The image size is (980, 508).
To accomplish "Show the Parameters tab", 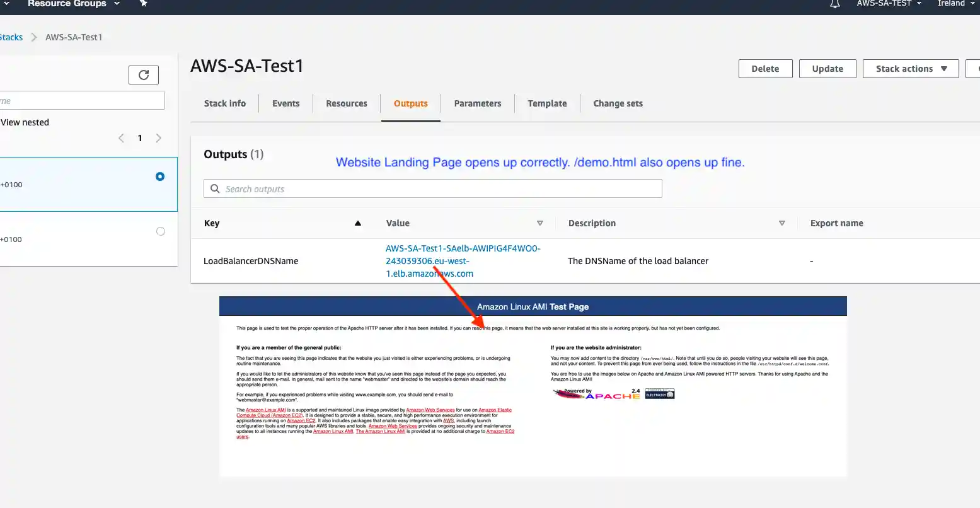I will pyautogui.click(x=478, y=103).
